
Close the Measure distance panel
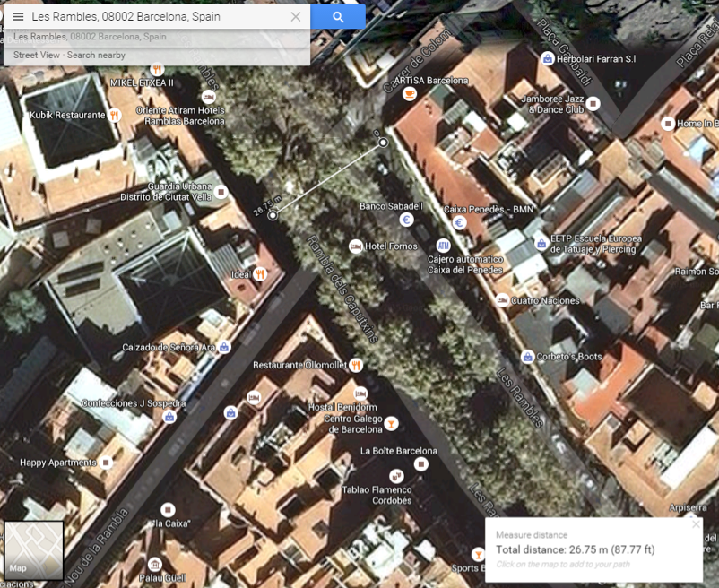[x=696, y=523]
